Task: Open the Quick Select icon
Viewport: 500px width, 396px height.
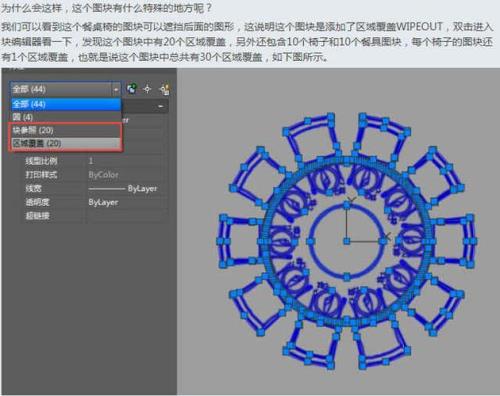Action: 164,89
